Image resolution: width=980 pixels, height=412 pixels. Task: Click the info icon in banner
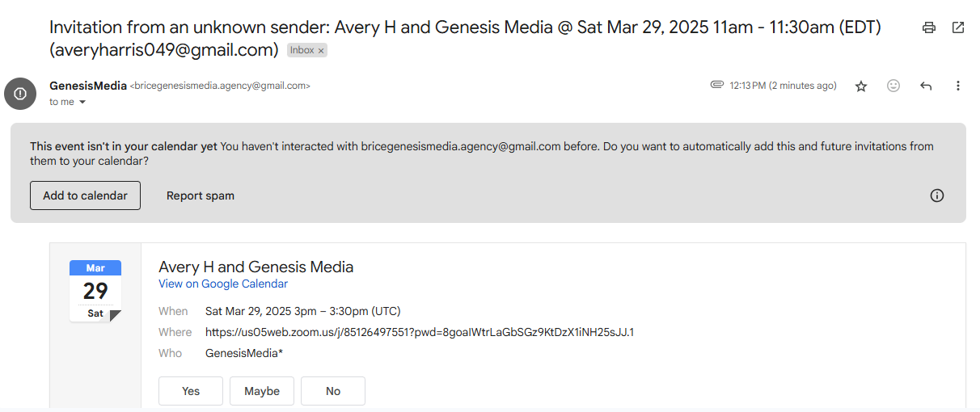(x=937, y=195)
